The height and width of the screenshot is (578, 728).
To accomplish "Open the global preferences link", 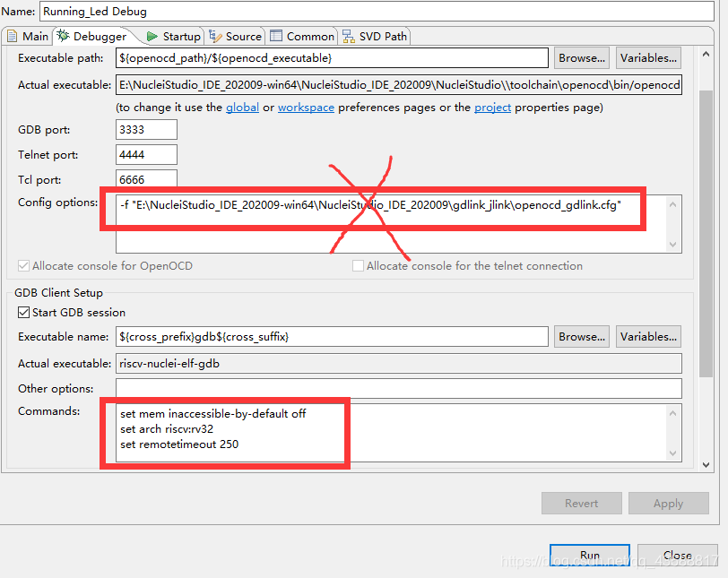I will [x=242, y=108].
